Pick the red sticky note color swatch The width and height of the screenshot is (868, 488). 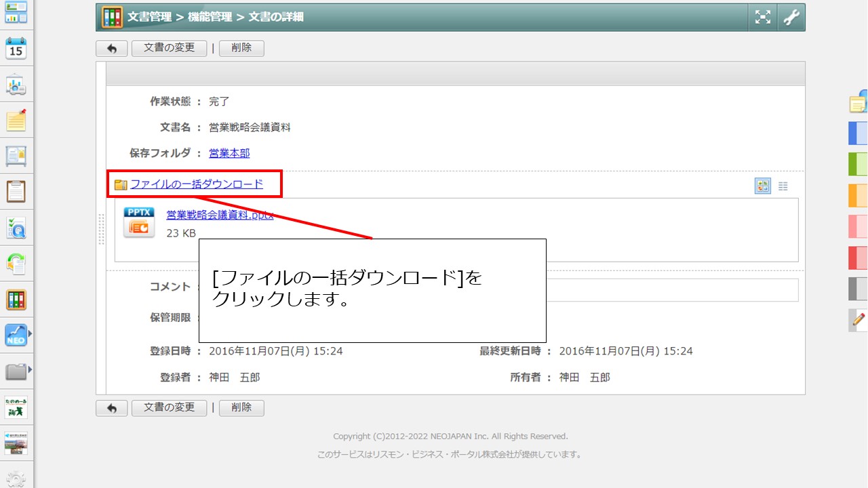point(856,256)
